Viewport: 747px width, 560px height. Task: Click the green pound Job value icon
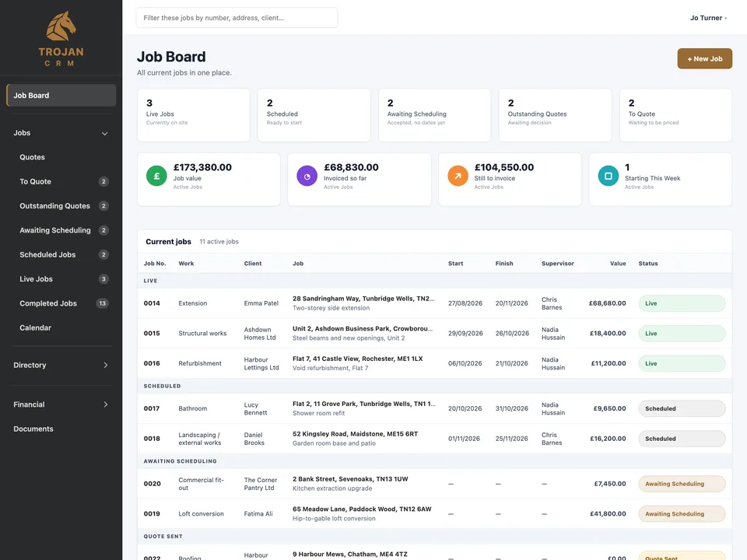coord(156,176)
